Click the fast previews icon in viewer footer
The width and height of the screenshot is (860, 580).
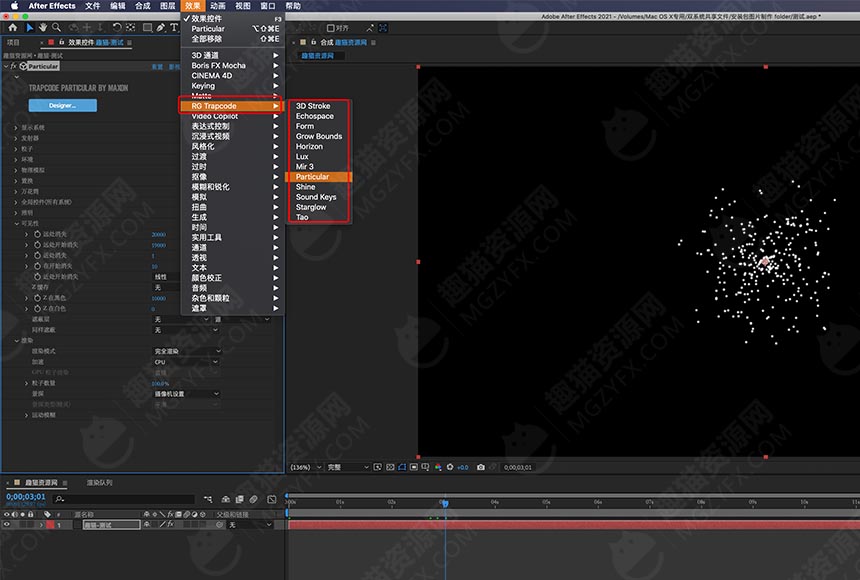pos(378,468)
